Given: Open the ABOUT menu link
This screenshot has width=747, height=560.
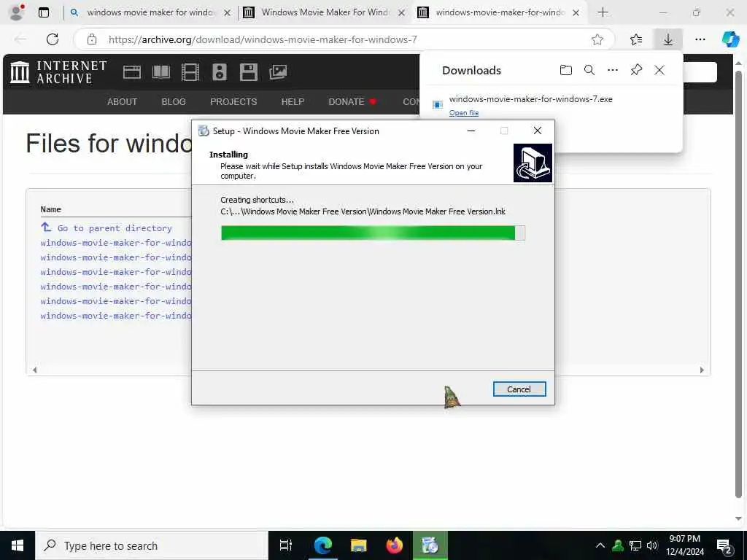Looking at the screenshot, I should tap(122, 102).
